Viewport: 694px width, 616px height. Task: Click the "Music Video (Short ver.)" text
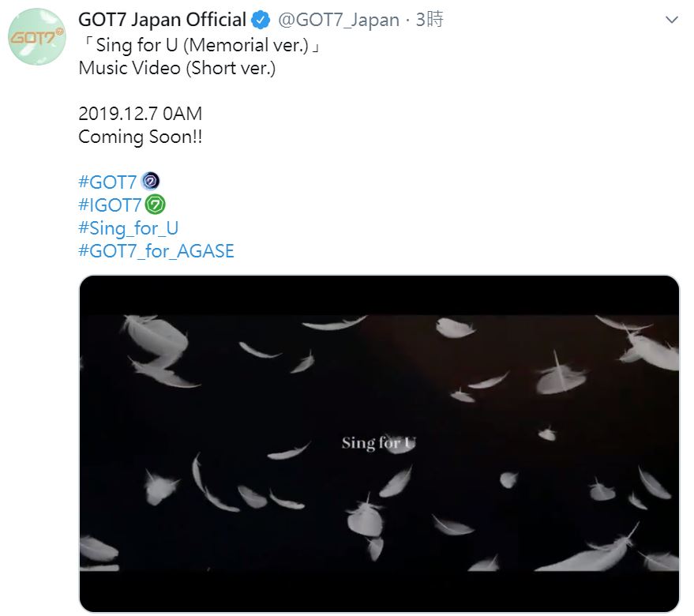pos(178,68)
